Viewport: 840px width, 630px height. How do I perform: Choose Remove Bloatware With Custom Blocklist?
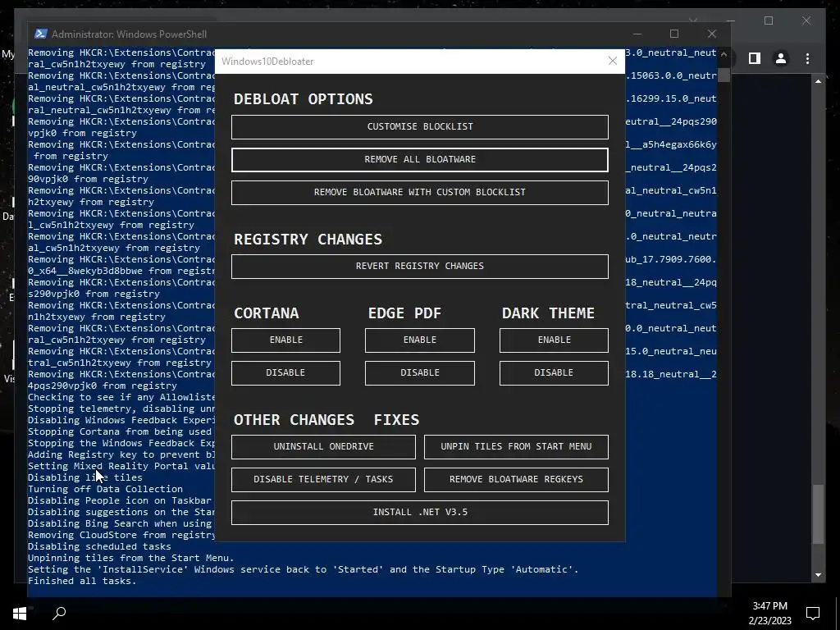(x=419, y=192)
